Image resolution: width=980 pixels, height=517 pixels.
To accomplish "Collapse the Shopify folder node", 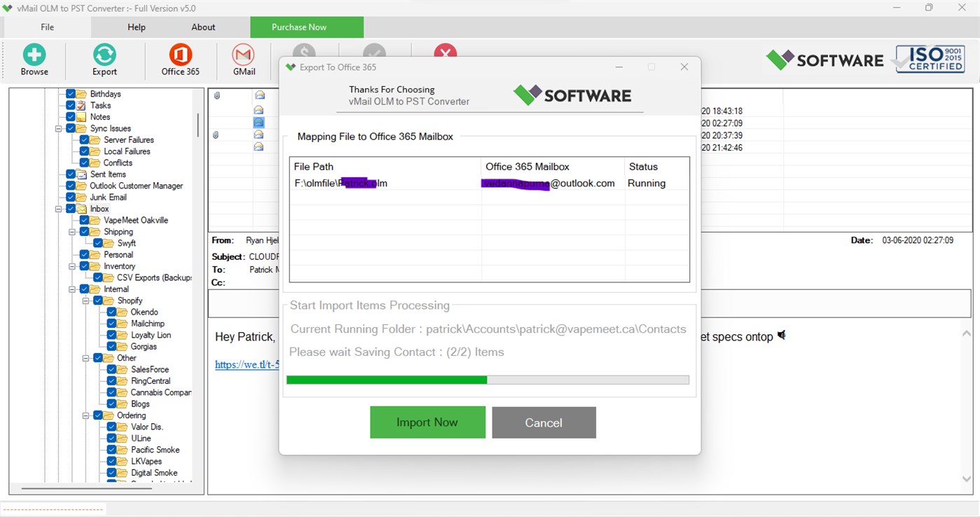I will [x=87, y=300].
